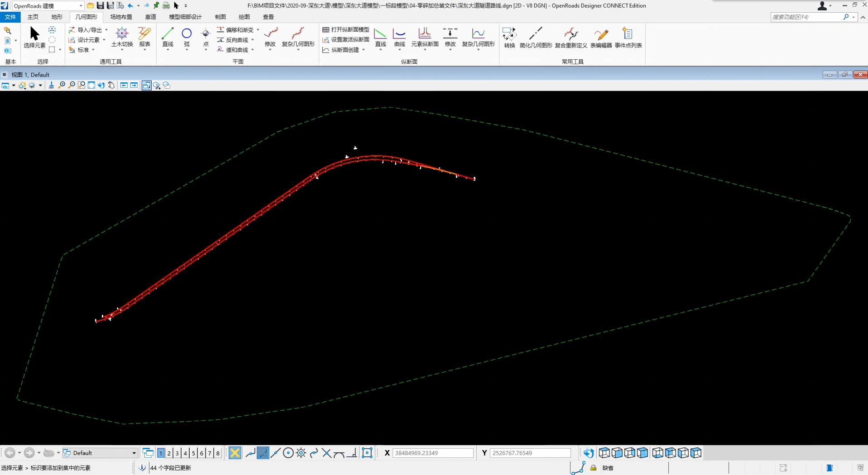This screenshot has height=475, width=868.
Task: Toggle the AccuSnap yellow X button
Action: [235, 453]
